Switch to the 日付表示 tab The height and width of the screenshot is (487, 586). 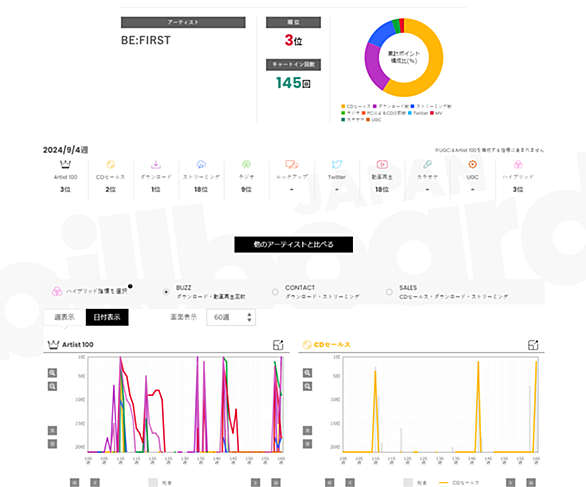point(107,317)
